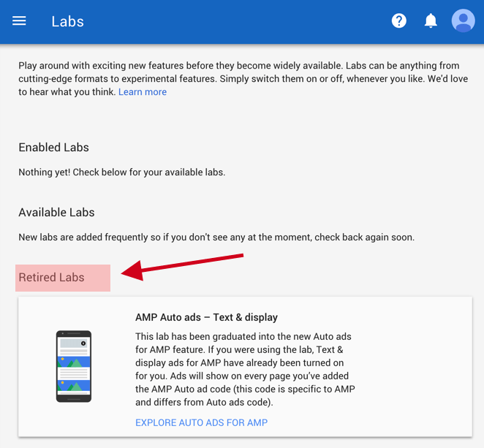Screen dimensions: 484x448
Task: Click the Labs page title
Action: click(67, 21)
